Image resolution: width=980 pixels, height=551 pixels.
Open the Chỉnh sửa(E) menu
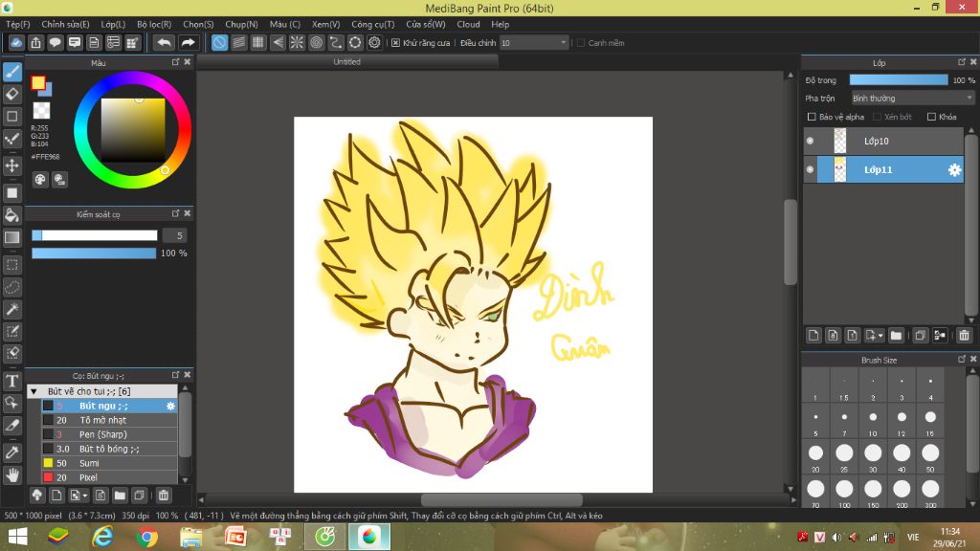66,24
